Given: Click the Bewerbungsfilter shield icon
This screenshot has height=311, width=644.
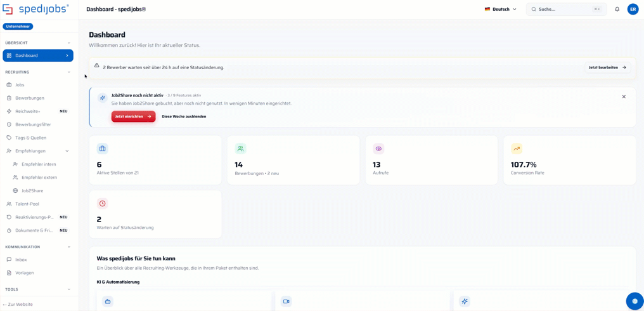Looking at the screenshot, I should tap(9, 124).
